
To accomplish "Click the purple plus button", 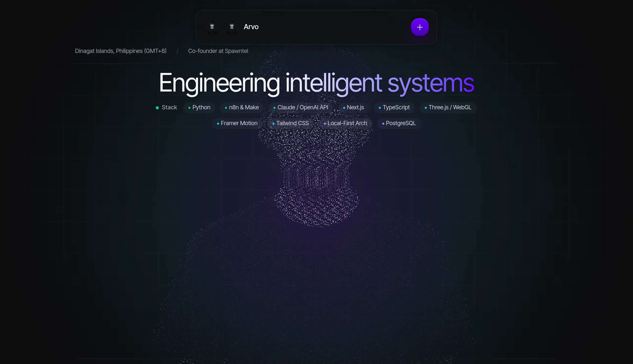I will coord(420,27).
